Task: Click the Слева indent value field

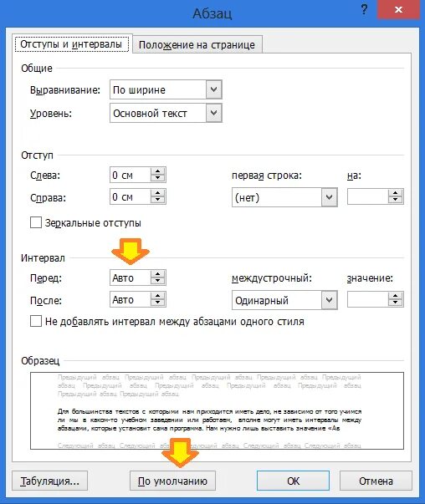Action: 130,175
